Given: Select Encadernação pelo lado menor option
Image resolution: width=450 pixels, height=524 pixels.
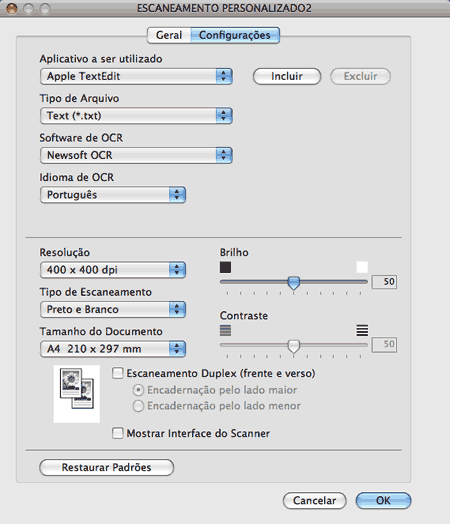Looking at the screenshot, I should [x=138, y=406].
